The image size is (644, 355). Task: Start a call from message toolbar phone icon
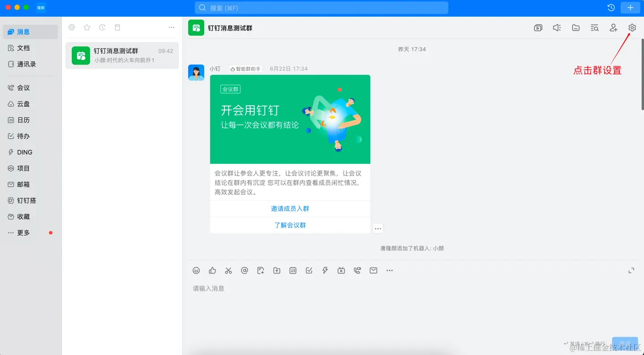point(357,270)
